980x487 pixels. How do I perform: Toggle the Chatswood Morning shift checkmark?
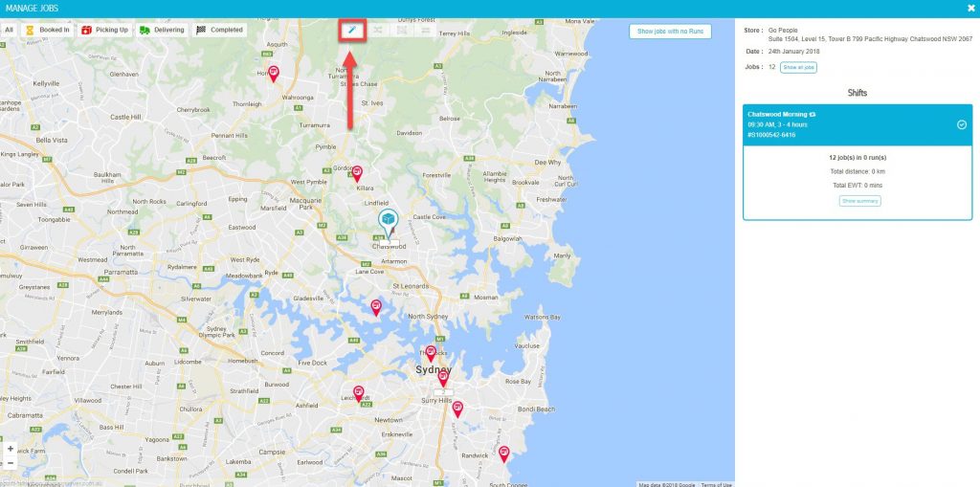pyautogui.click(x=962, y=124)
